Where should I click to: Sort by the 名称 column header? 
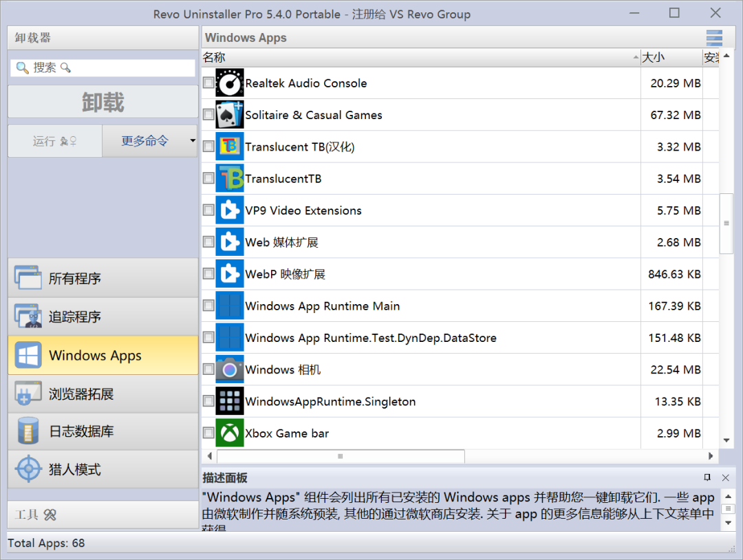pos(421,57)
